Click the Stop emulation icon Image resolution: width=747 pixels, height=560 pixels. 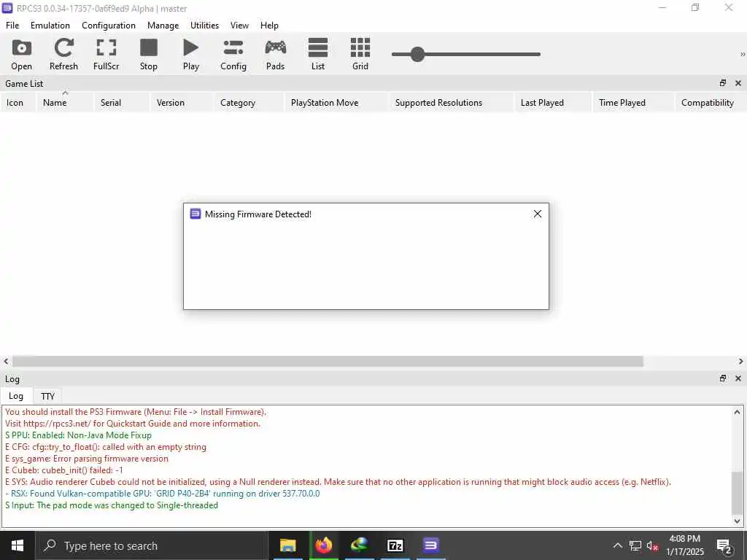(x=149, y=54)
